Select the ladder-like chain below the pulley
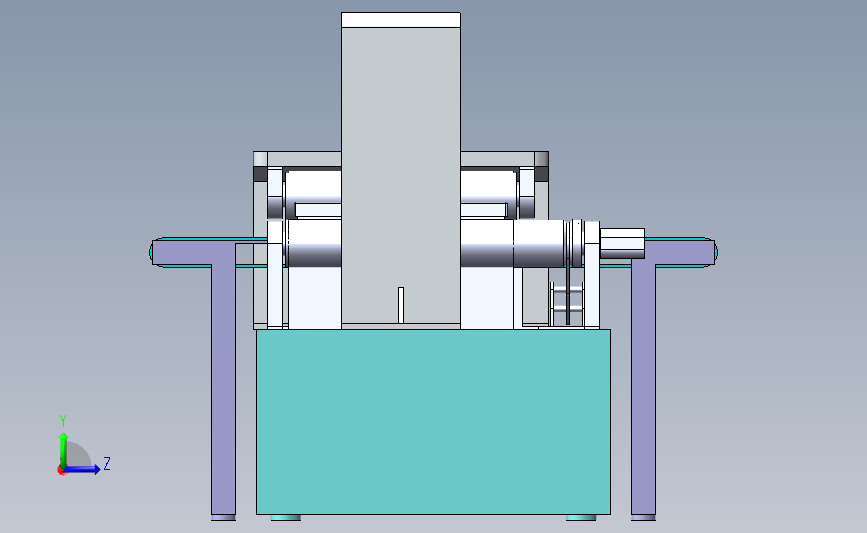The height and width of the screenshot is (533, 867). point(567,304)
